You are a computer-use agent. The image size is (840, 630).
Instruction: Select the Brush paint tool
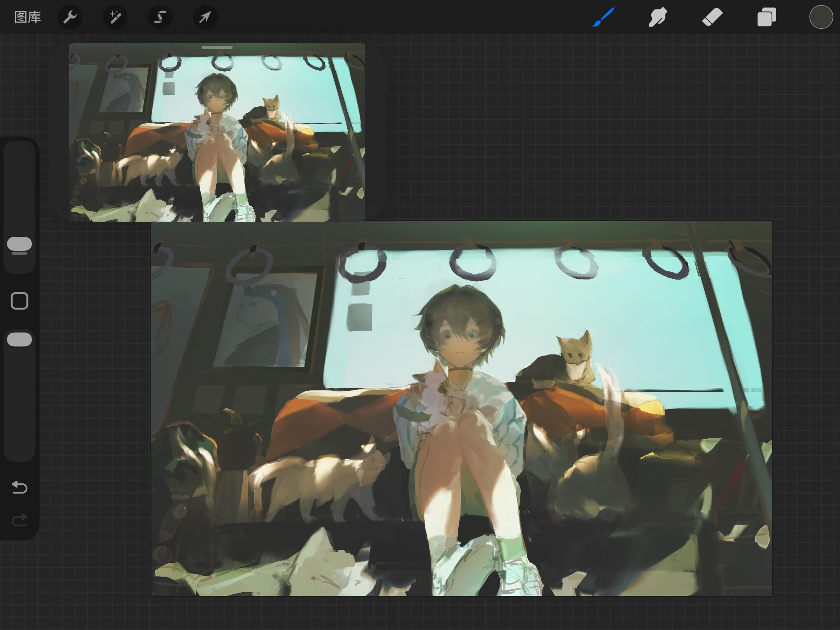(x=604, y=17)
